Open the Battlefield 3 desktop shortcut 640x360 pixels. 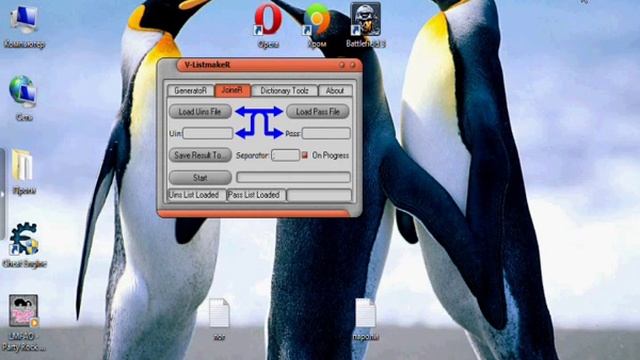[365, 24]
